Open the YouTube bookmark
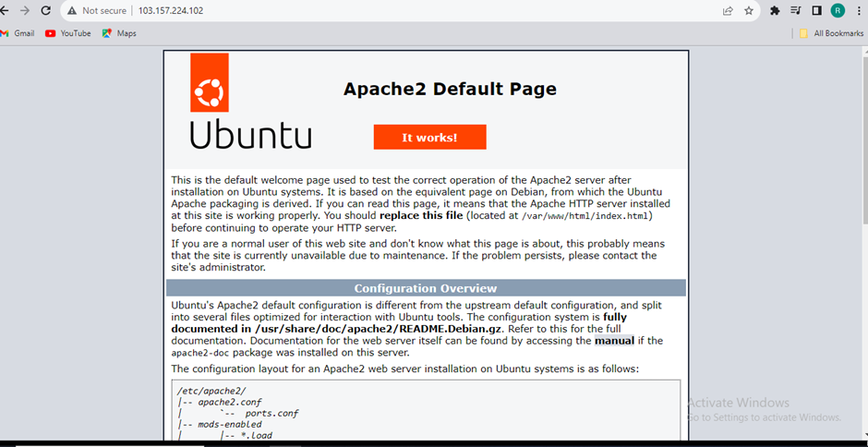Screen dimensions: 868x447 pos(68,33)
